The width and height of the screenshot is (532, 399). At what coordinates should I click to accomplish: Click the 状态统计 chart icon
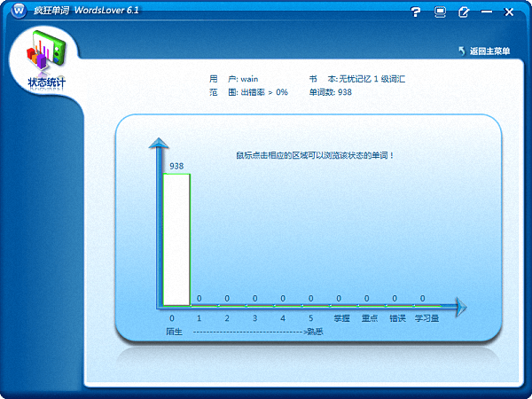click(x=45, y=53)
